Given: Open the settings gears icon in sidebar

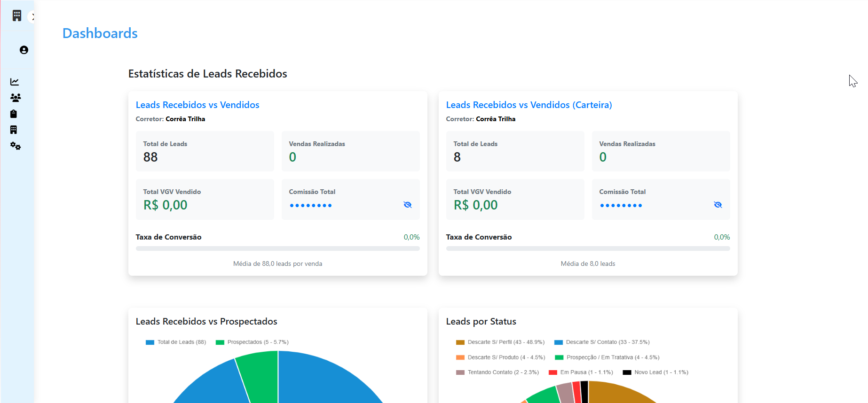Looking at the screenshot, I should coord(16,146).
